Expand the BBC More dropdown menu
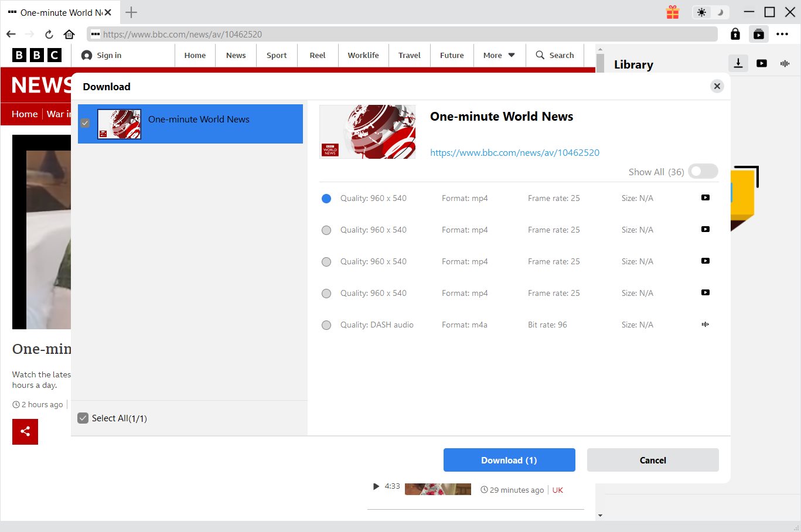The height and width of the screenshot is (532, 801). click(x=499, y=56)
